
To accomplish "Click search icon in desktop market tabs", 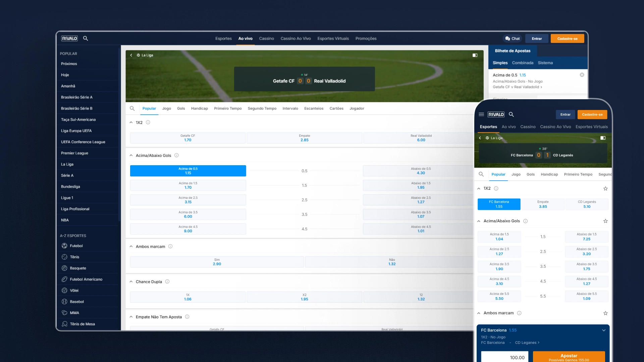I will click(x=132, y=109).
